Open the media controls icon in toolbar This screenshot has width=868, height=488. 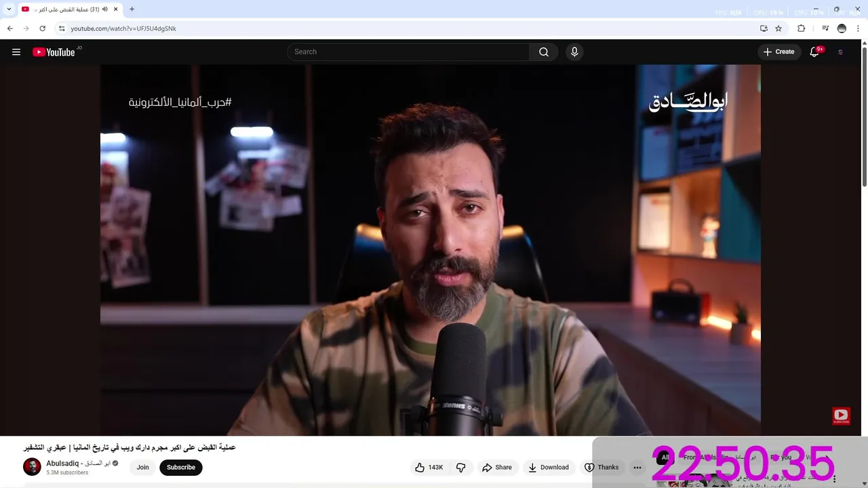click(825, 28)
